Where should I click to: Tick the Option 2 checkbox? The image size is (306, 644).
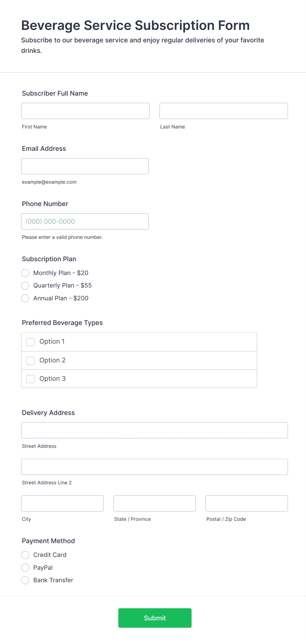(31, 361)
